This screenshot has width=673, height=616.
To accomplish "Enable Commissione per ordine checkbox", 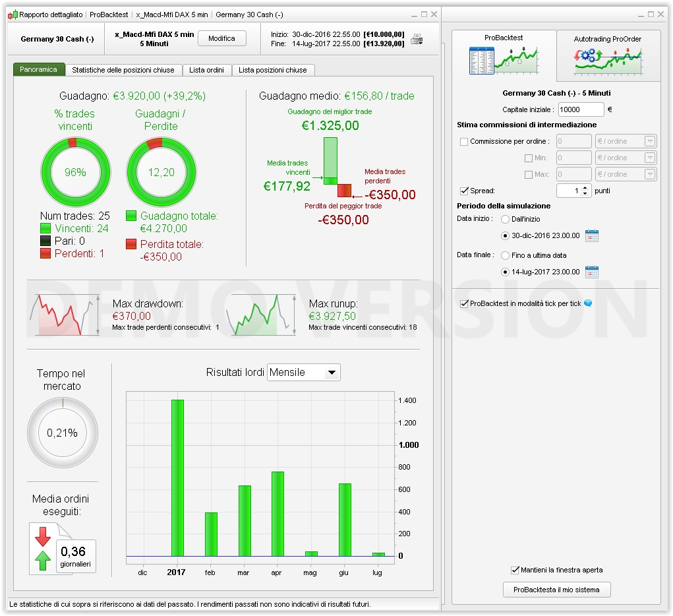I will point(464,141).
